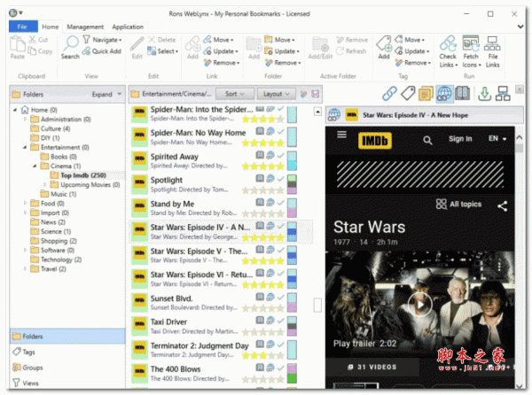The width and height of the screenshot is (532, 395).
Task: Open the Layout dropdown
Action: point(278,93)
